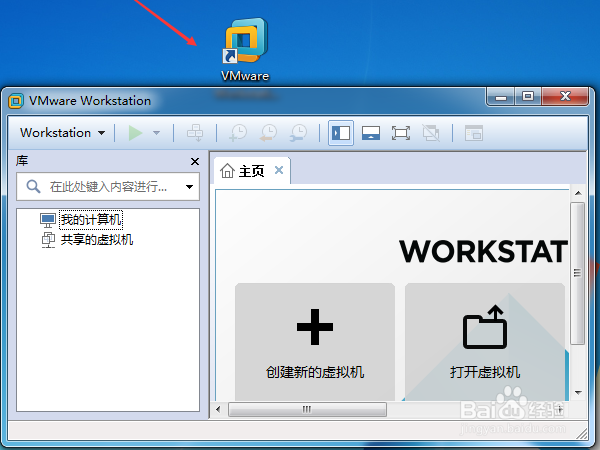Close the VMware Workstation window
Screen dimensions: 600x450
pyautogui.click(x=565, y=96)
